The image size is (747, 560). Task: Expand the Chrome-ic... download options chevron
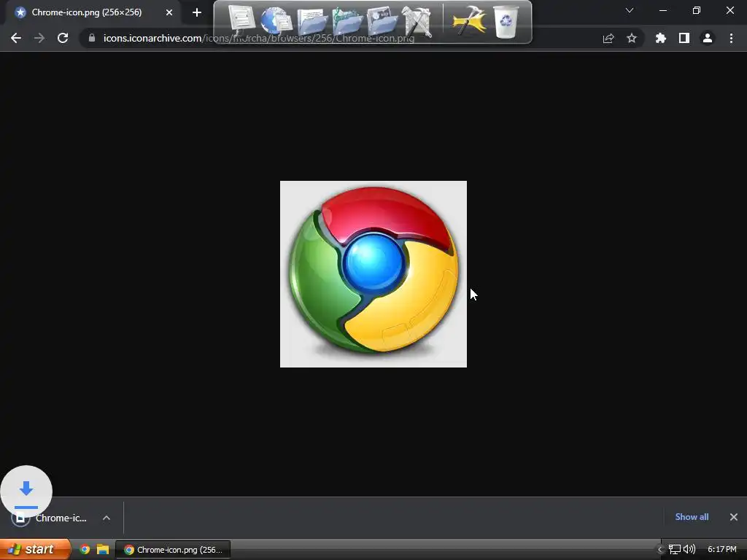[x=107, y=518]
